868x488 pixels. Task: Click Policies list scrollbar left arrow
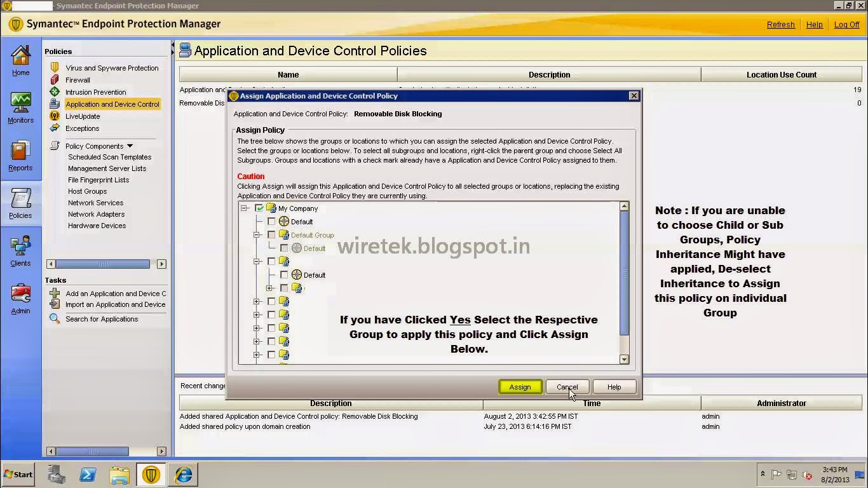point(51,264)
